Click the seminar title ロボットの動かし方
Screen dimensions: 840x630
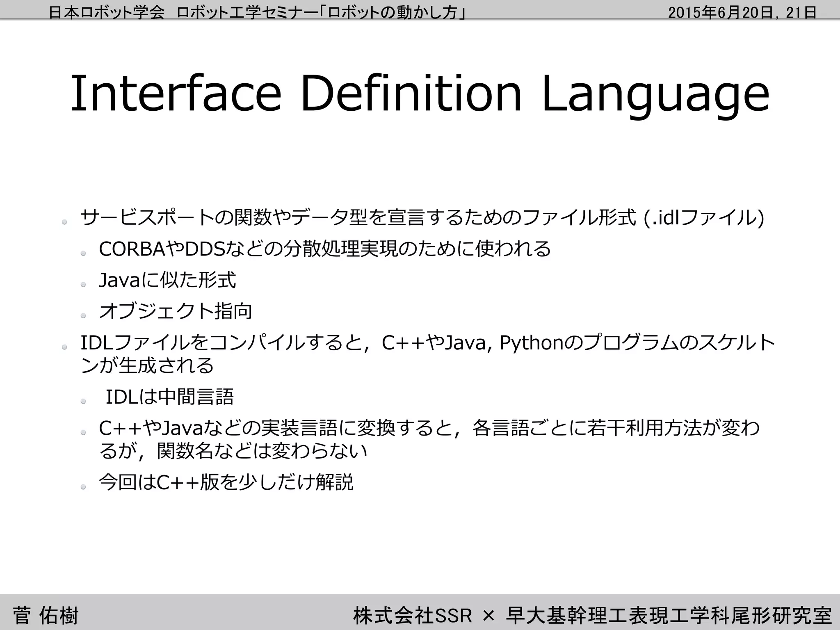click(394, 12)
